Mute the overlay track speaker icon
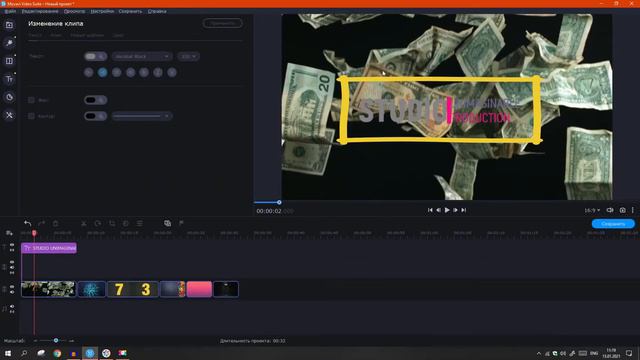 pos(12,267)
